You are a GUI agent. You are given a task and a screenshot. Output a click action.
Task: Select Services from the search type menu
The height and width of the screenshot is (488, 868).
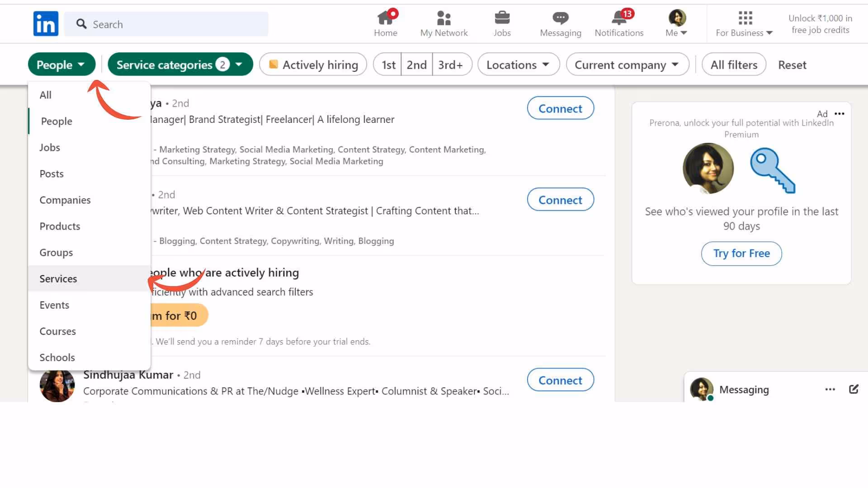(58, 279)
